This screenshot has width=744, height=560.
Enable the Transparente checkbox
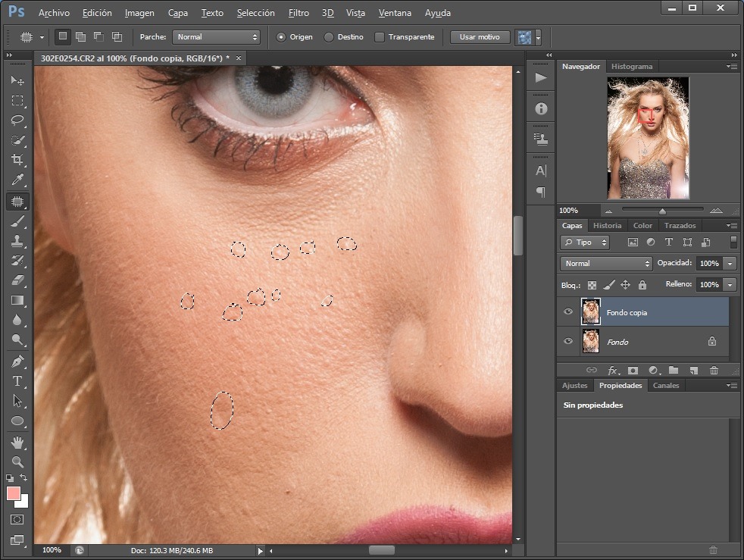tap(381, 37)
